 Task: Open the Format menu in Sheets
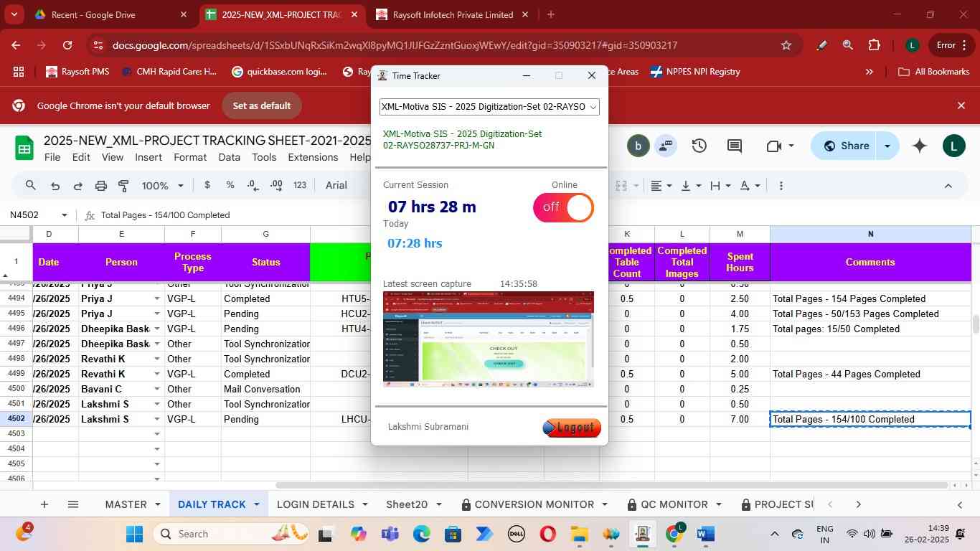pyautogui.click(x=190, y=157)
